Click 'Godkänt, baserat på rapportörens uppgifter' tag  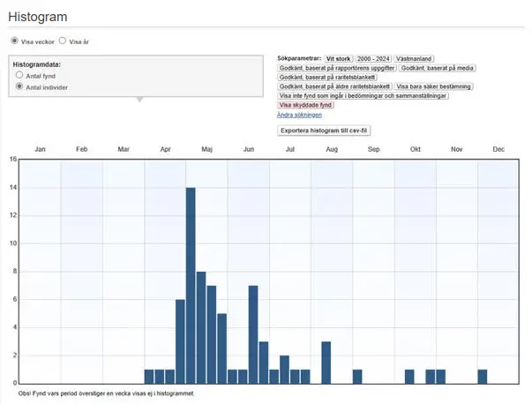(336, 67)
